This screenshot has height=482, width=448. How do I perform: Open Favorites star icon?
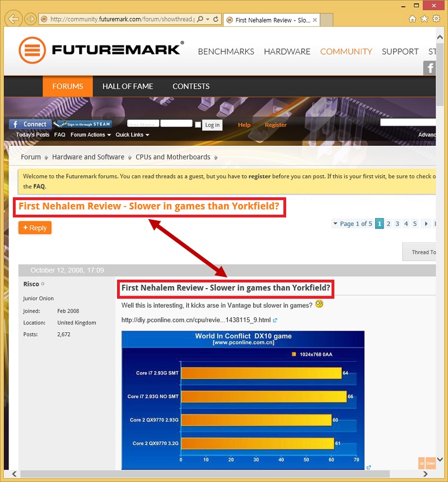[424, 19]
